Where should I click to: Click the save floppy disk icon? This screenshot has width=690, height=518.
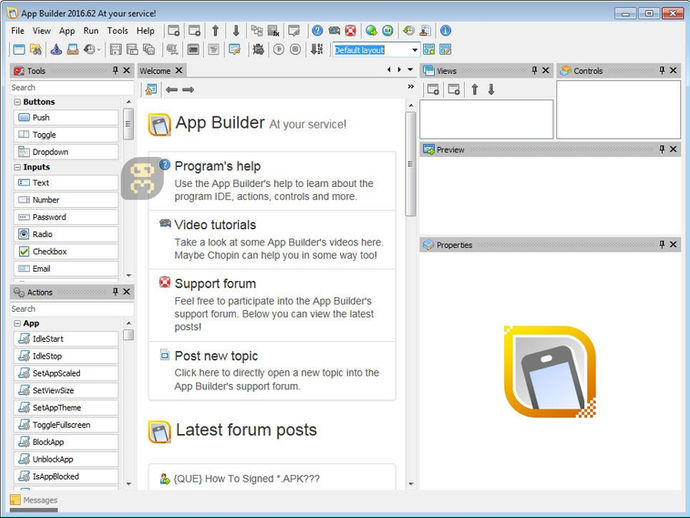116,50
